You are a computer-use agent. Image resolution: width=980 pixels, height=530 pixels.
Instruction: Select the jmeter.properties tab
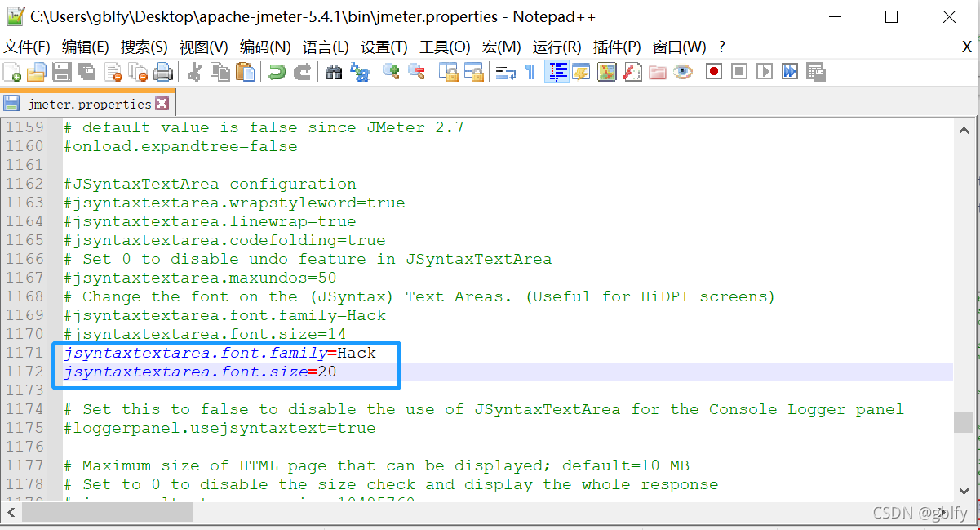click(89, 104)
